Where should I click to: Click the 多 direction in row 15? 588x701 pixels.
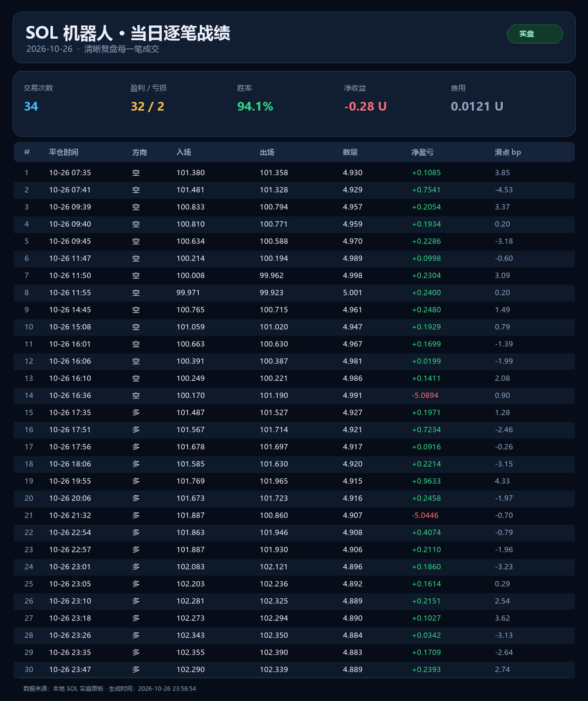(136, 412)
